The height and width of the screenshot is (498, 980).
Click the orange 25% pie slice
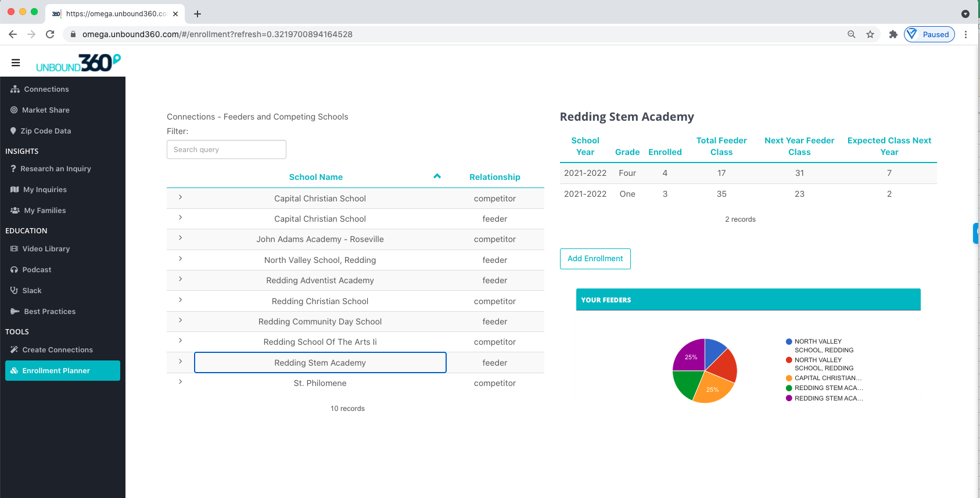[713, 388]
